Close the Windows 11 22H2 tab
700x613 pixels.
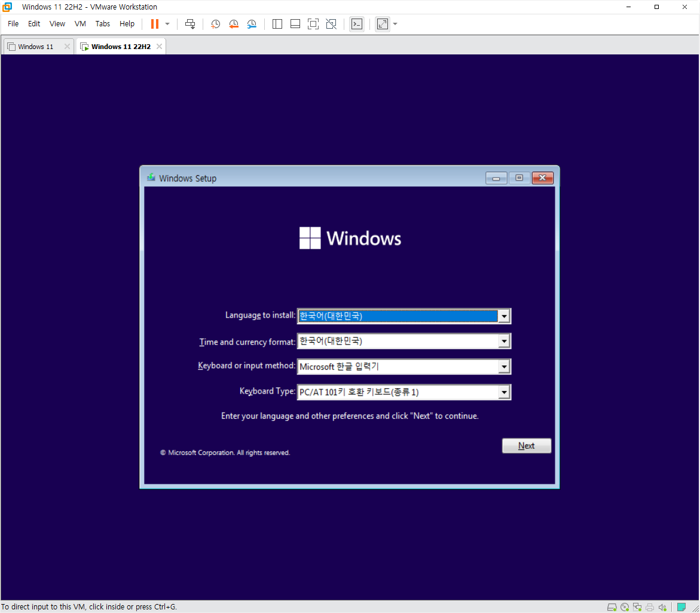point(159,47)
